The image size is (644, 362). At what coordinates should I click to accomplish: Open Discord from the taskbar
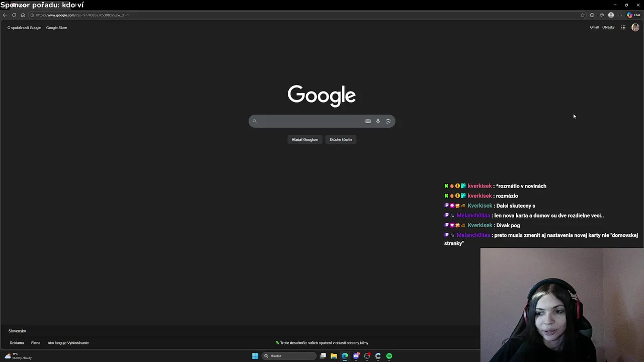pos(356,356)
